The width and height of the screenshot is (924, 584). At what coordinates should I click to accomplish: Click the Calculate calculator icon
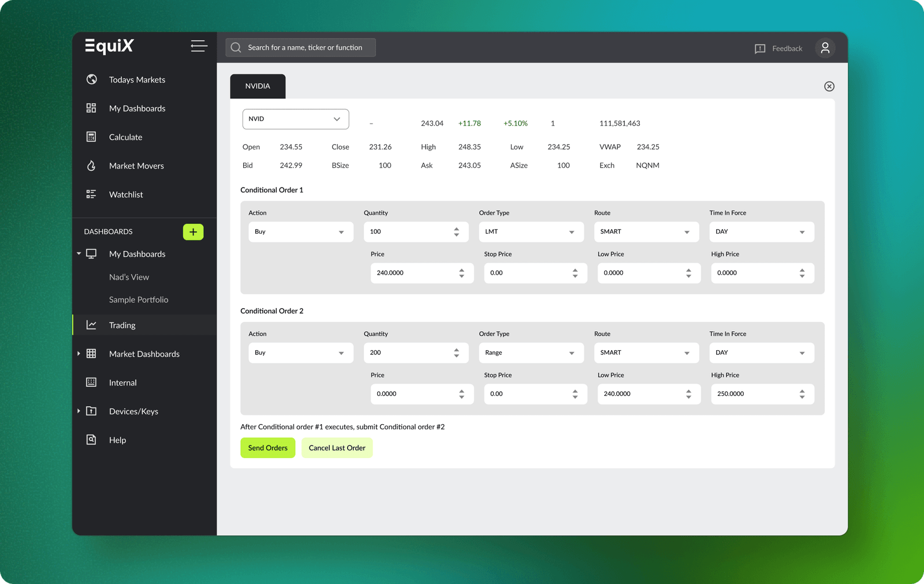click(91, 137)
